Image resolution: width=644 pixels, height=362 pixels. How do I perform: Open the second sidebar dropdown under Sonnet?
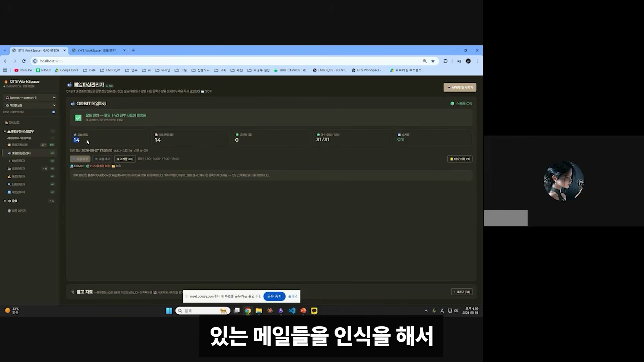[30, 105]
